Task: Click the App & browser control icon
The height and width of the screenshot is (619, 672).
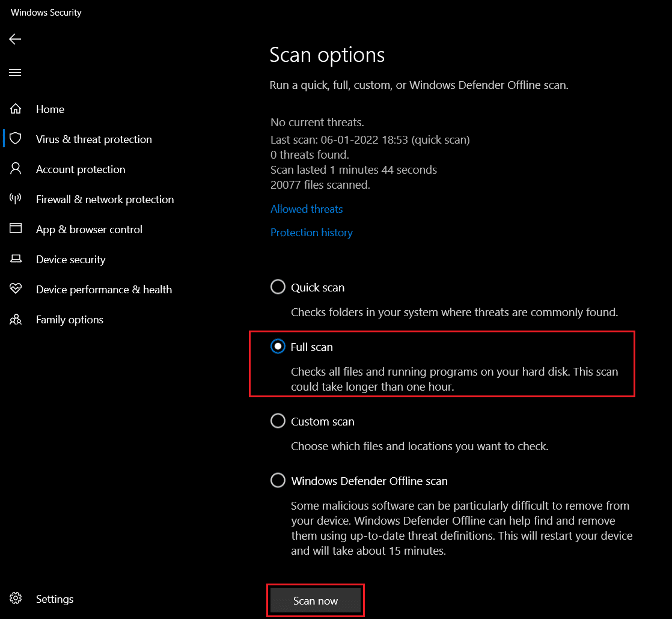Action: pyautogui.click(x=16, y=229)
